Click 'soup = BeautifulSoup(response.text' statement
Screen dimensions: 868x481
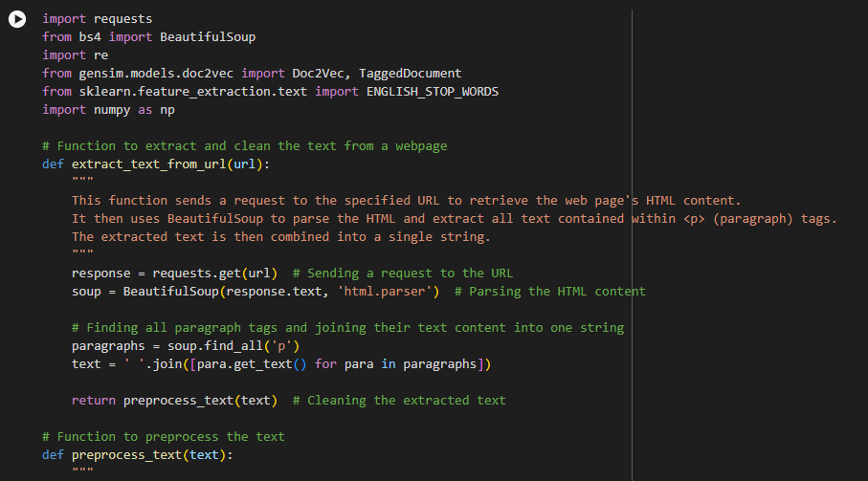(256, 292)
